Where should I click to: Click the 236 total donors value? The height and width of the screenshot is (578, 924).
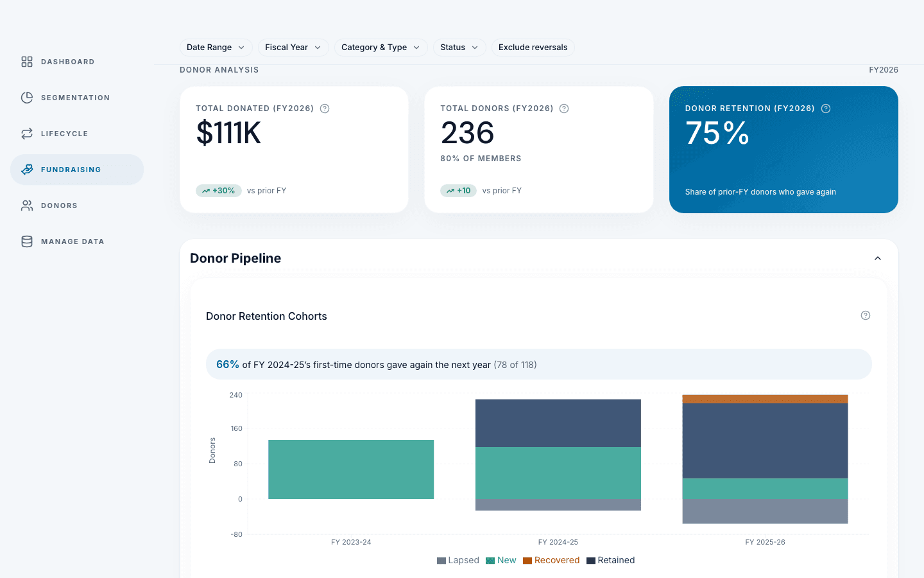pyautogui.click(x=467, y=133)
